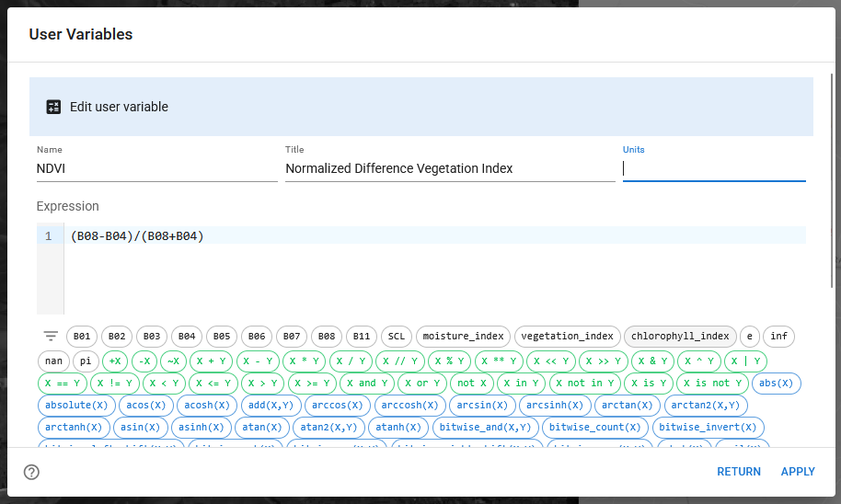Click the RETURN button
The image size is (841, 504).
click(739, 472)
